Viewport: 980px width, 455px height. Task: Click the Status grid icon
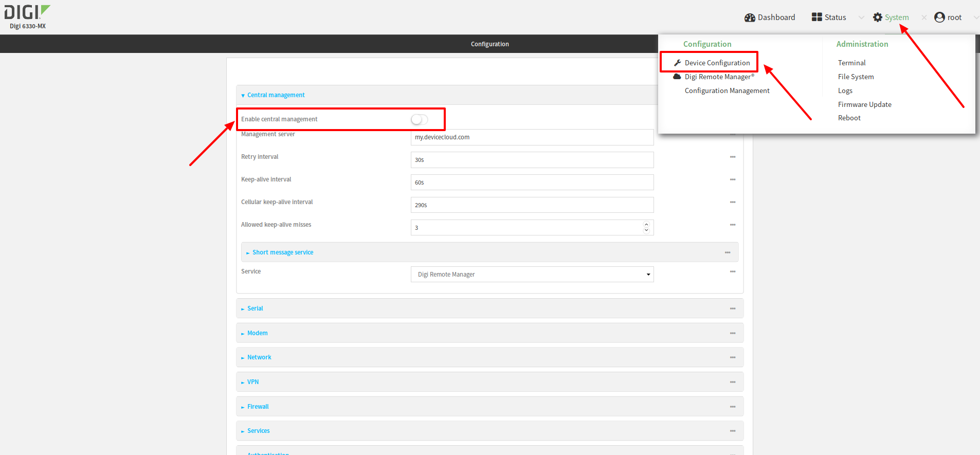[x=816, y=17]
